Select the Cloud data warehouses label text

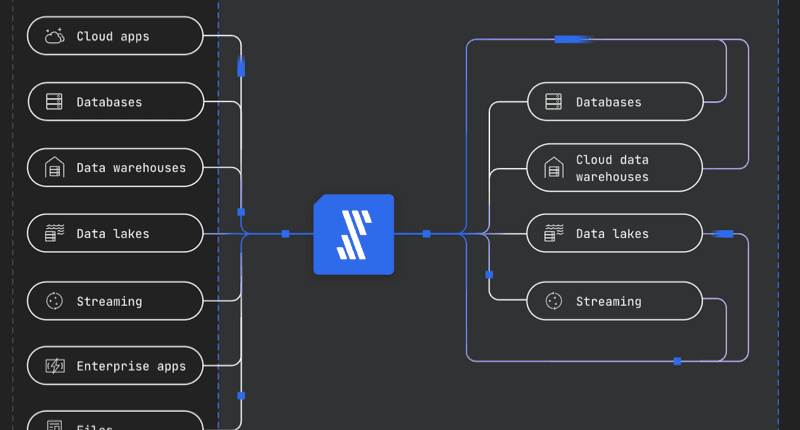pyautogui.click(x=612, y=168)
